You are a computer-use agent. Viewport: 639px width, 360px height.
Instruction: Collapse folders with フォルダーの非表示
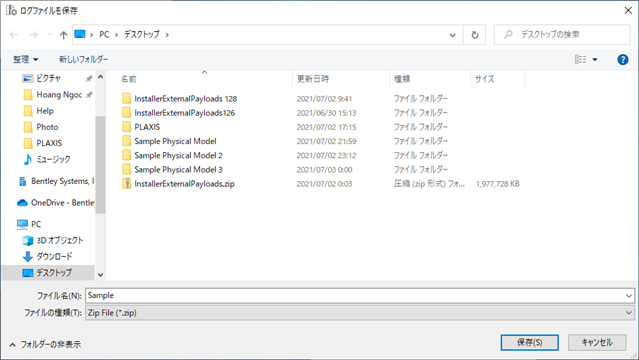coord(45,345)
